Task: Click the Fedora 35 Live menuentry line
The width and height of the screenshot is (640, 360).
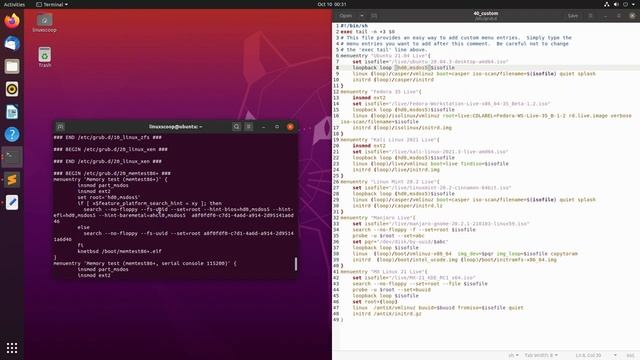Action: pos(381,91)
